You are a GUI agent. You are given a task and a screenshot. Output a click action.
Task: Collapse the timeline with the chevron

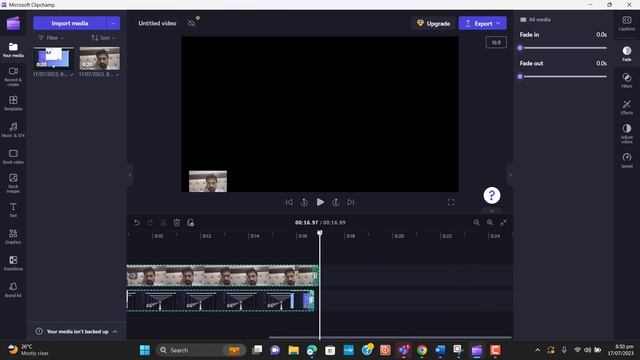[492, 211]
